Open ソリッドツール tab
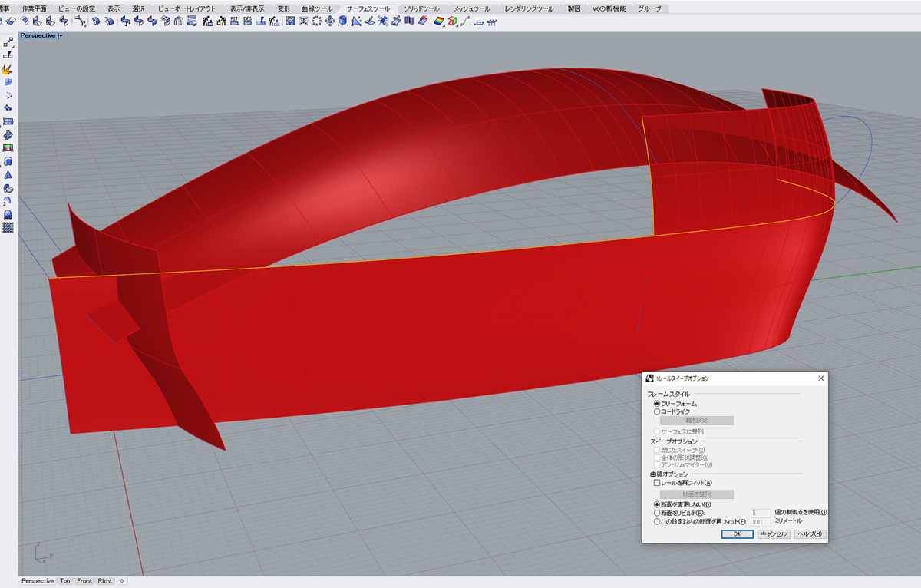This screenshot has height=588, width=921. 422,8
